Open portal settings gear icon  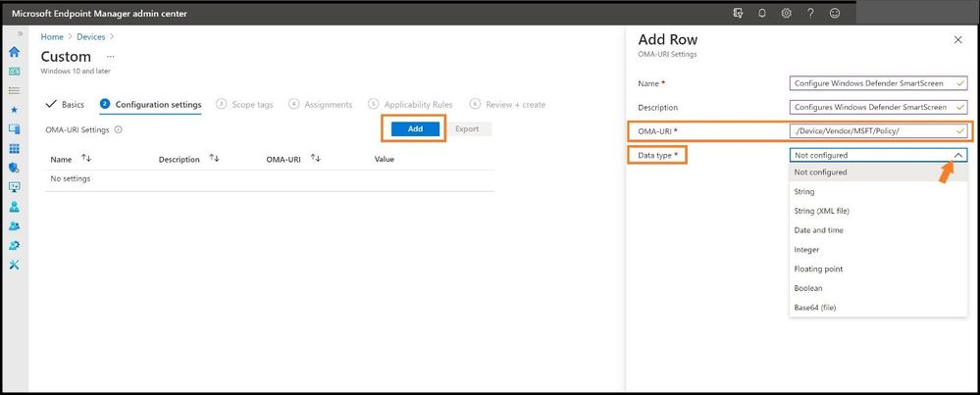pos(786,13)
